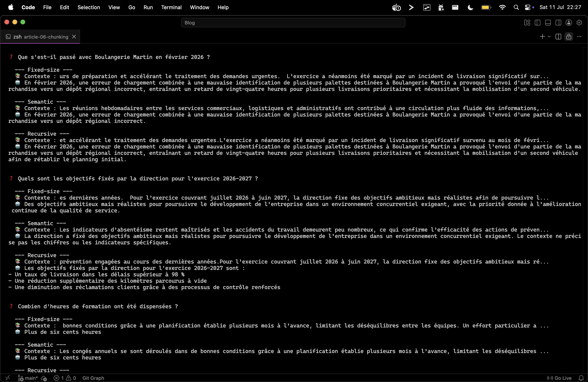The image size is (588, 382).
Task: Open the Manage gear settings icon
Action: click(579, 23)
